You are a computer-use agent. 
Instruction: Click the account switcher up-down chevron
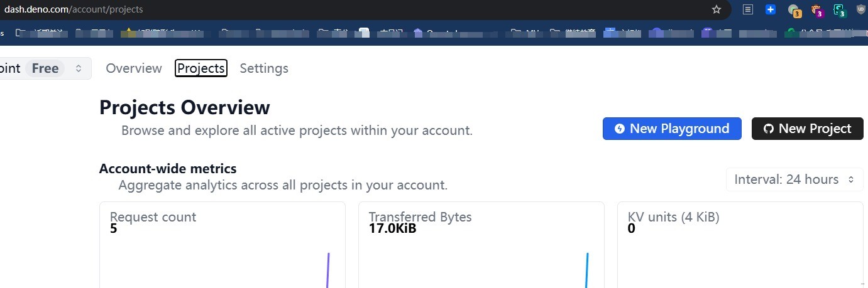(x=79, y=68)
